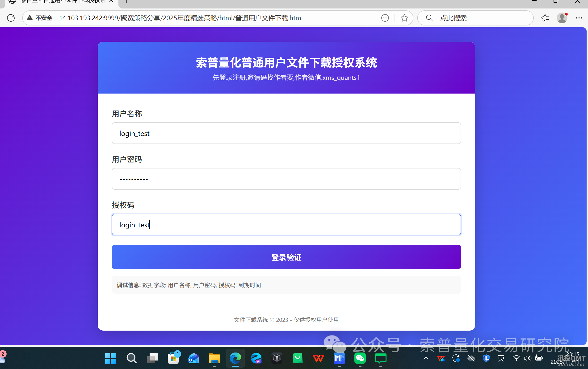Click the 用户密码 password field
Image resolution: width=588 pixels, height=369 pixels.
pyautogui.click(x=286, y=179)
